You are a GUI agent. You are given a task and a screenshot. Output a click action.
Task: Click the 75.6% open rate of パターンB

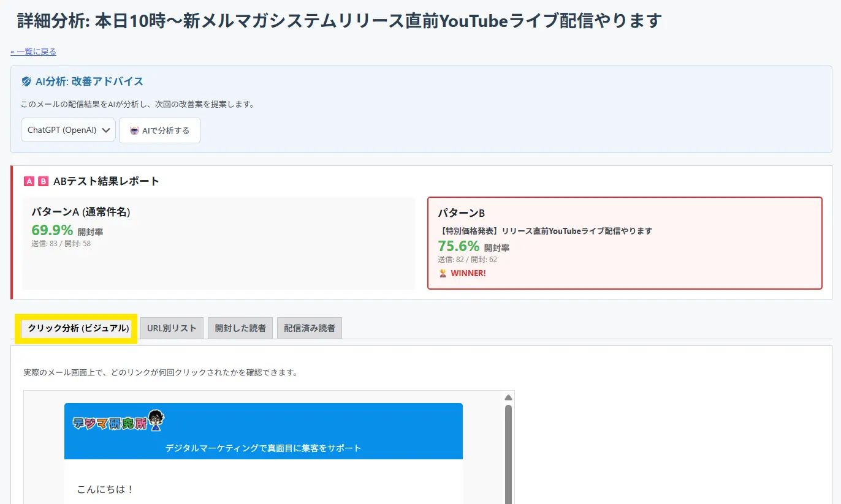(459, 246)
